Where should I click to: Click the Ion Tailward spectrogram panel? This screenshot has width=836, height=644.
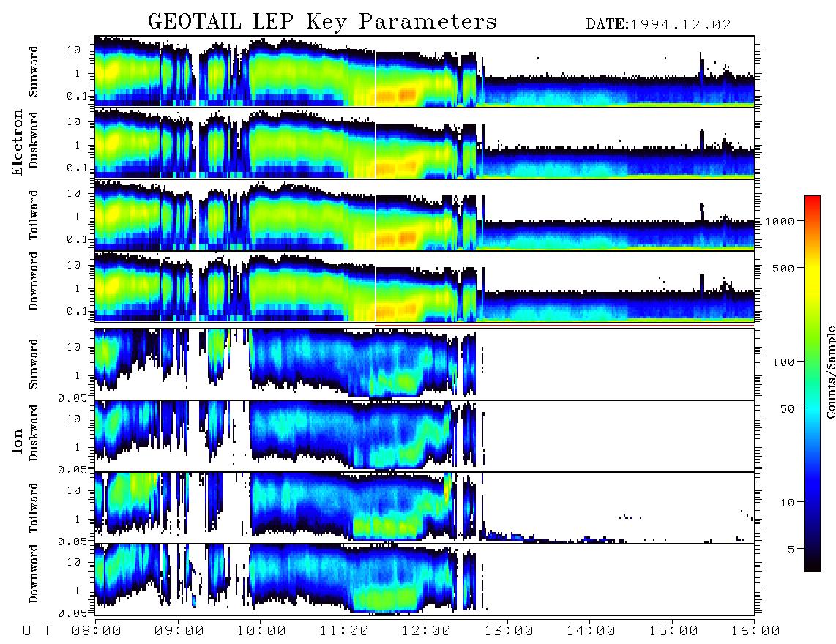tap(425, 508)
